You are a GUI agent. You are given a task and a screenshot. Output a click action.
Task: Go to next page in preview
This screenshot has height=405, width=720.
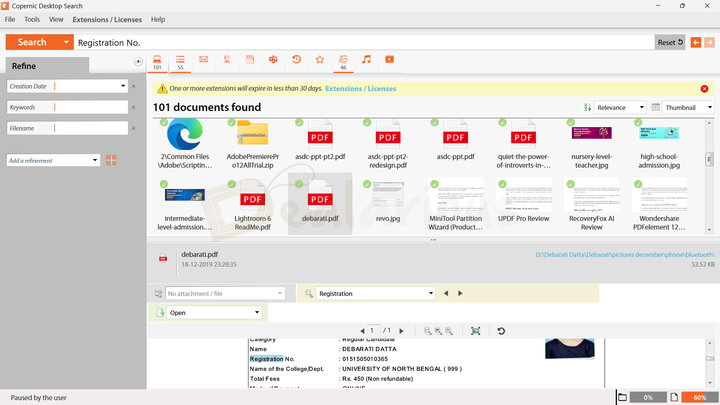coord(401,331)
